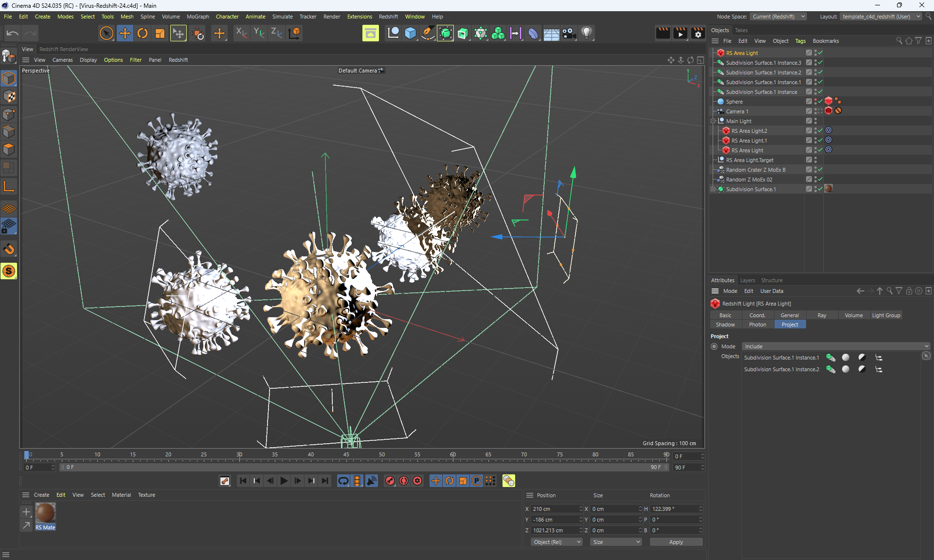This screenshot has width=934, height=560.
Task: Open the Object (Rel) coordinate dropdown
Action: pos(556,542)
